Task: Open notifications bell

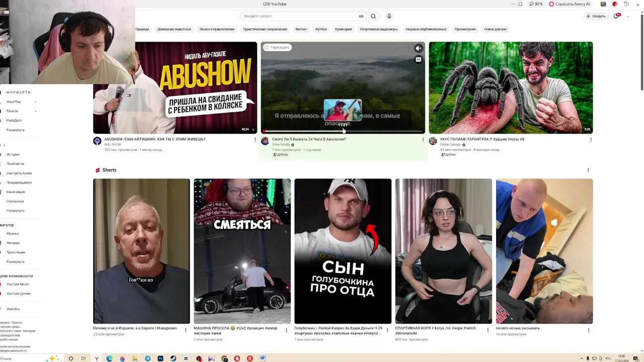Action: 616,16
